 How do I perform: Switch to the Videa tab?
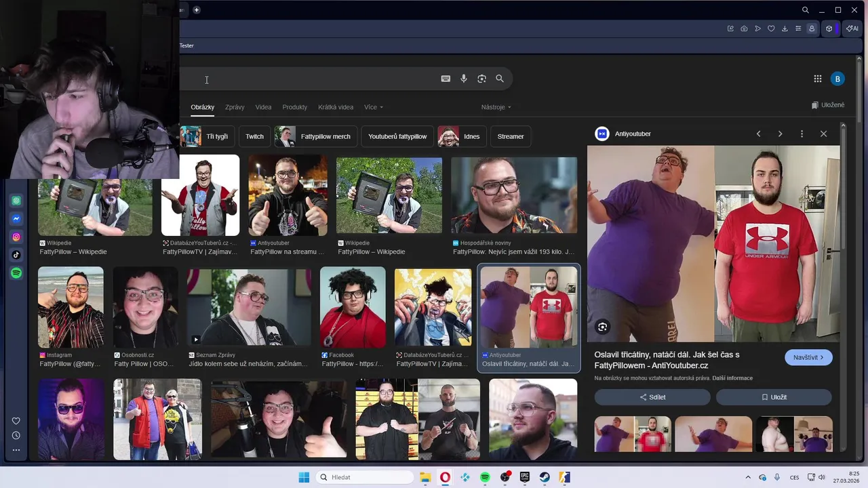[263, 107]
